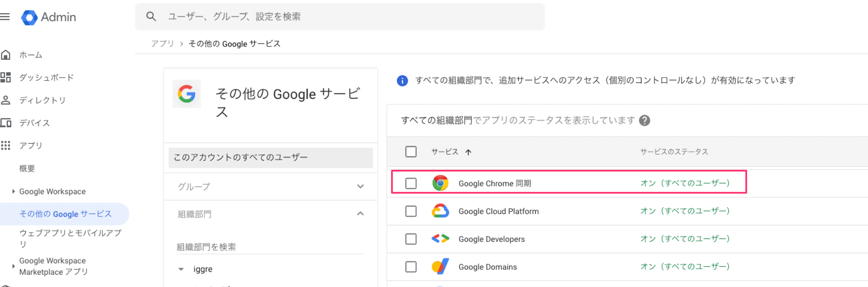Image resolution: width=868 pixels, height=287 pixels.
Task: Click Google Domains status オン
Action: [x=685, y=266]
